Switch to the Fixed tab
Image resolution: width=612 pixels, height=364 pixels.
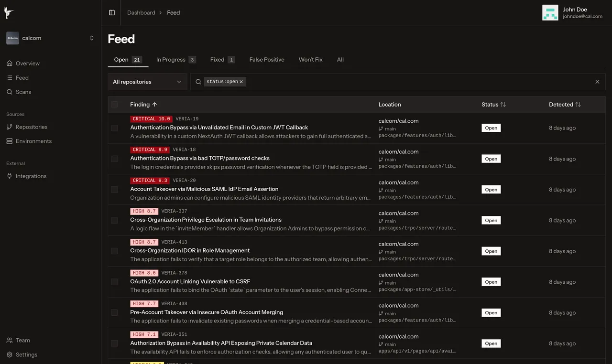click(x=222, y=60)
